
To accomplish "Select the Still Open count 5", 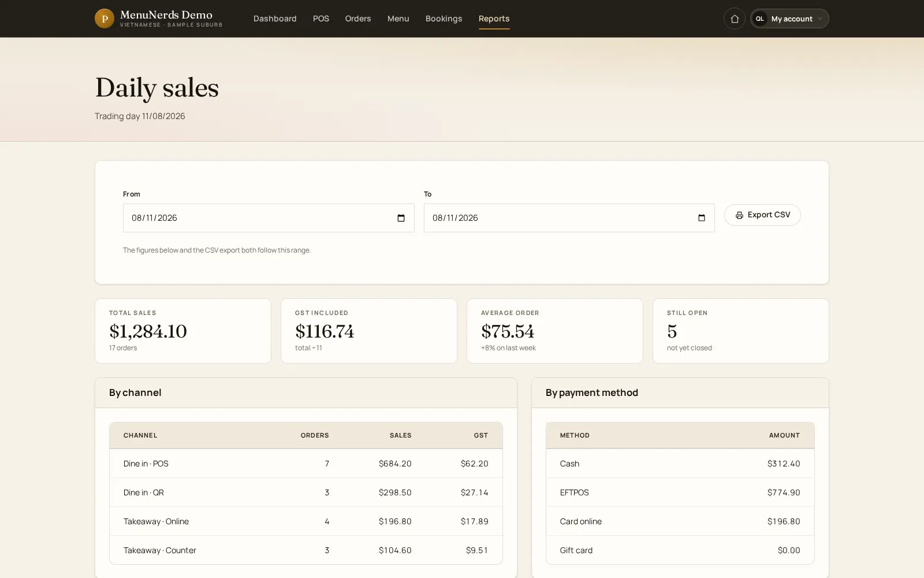I will [672, 331].
